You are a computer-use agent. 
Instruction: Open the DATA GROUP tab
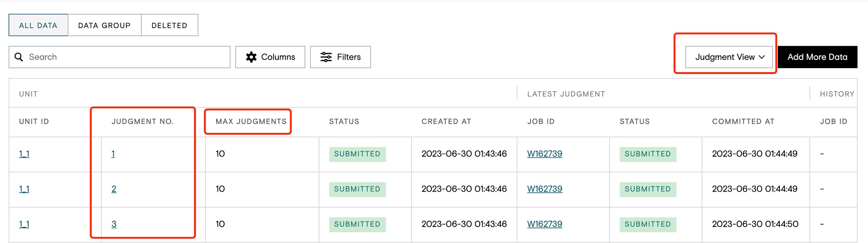[x=105, y=25]
